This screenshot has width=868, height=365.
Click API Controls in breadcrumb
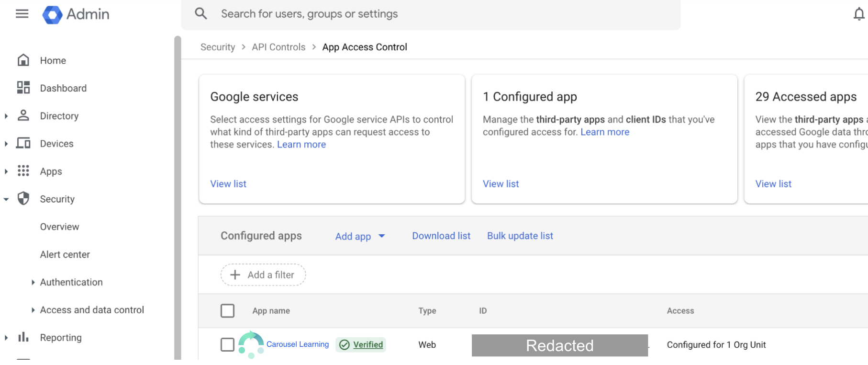click(278, 47)
